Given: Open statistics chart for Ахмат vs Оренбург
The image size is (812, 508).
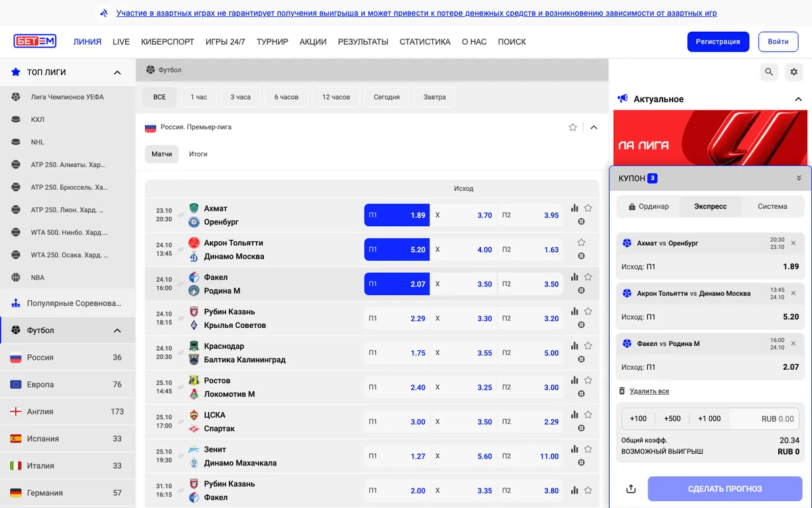Looking at the screenshot, I should [574, 208].
